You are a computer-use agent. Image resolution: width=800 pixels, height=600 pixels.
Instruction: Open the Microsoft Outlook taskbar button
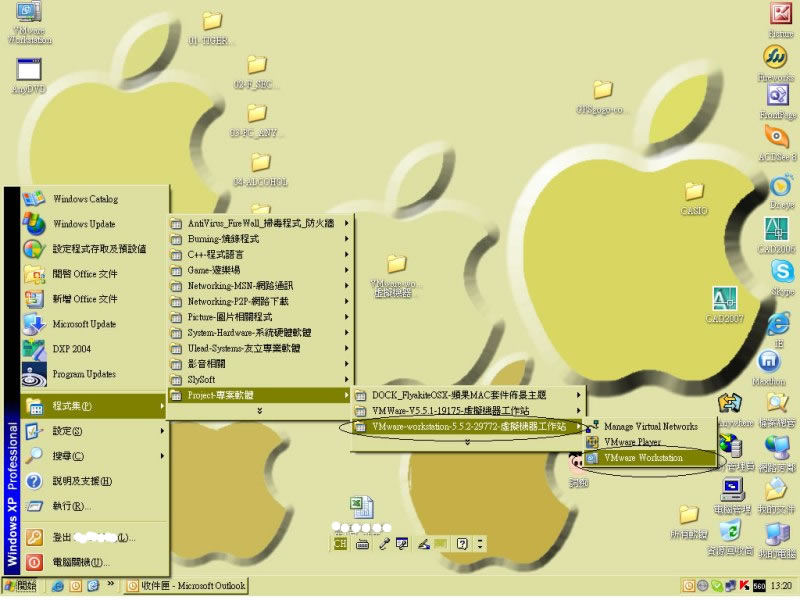coord(186,586)
